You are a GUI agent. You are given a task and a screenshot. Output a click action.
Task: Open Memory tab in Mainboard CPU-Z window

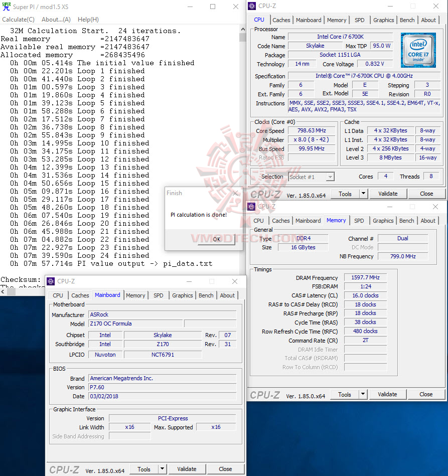[x=135, y=295]
